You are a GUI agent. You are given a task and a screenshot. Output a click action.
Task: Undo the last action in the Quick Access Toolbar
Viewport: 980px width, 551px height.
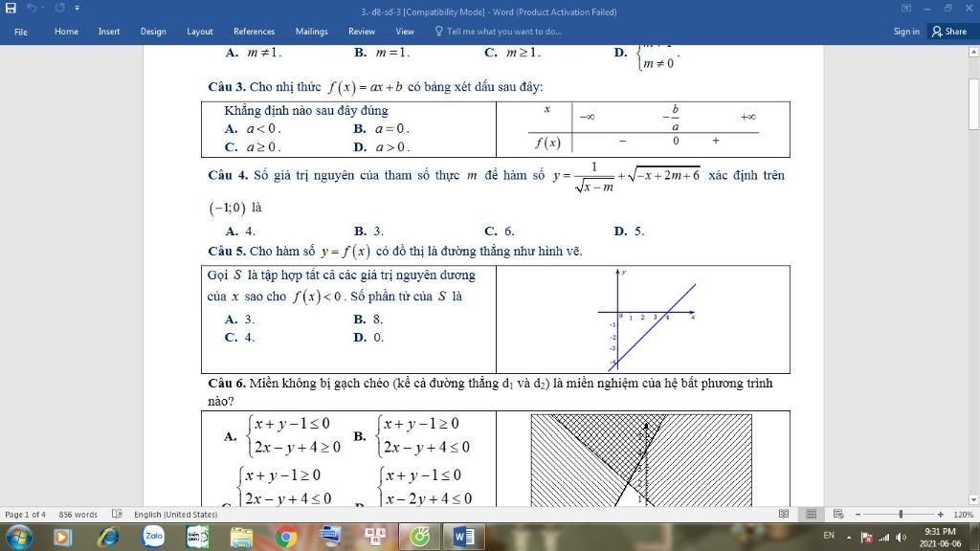click(x=32, y=8)
